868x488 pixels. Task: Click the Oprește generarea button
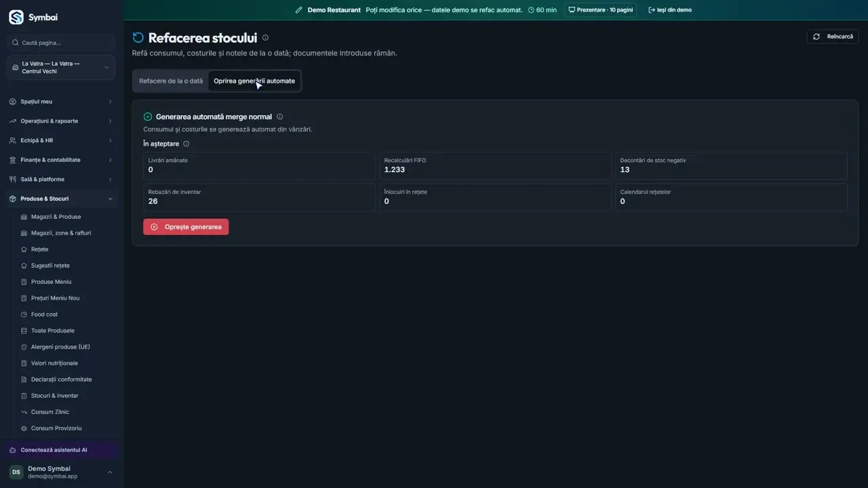click(186, 227)
